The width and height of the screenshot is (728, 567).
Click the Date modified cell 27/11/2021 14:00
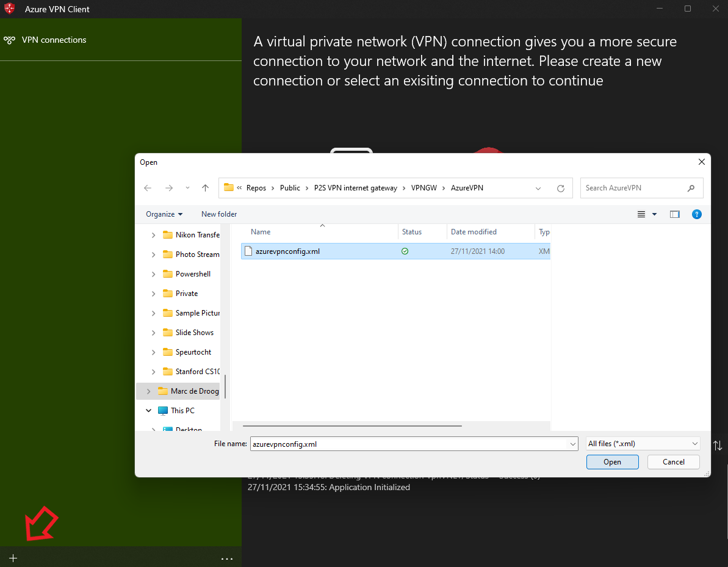click(x=477, y=251)
